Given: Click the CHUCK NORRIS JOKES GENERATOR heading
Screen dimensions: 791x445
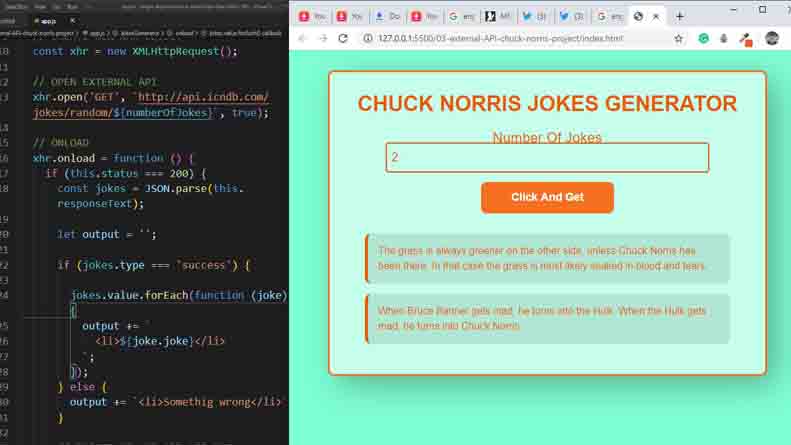Looking at the screenshot, I should [x=547, y=103].
